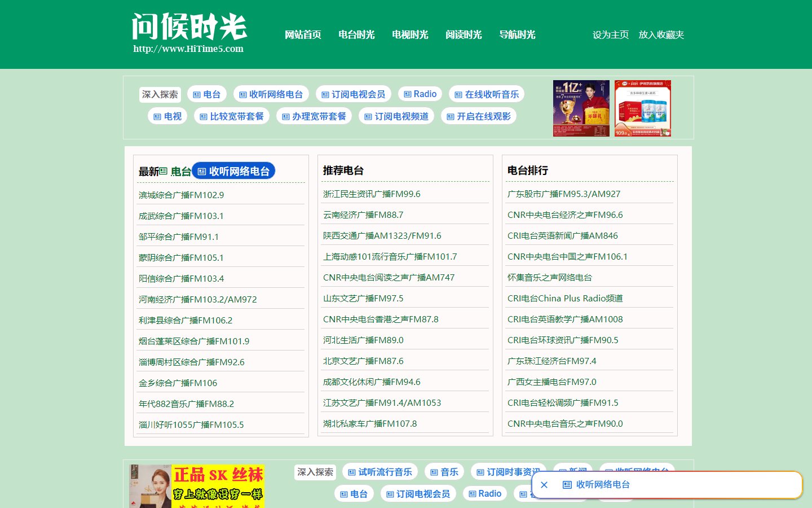Image resolution: width=812 pixels, height=508 pixels.
Task: Open 导航时光 in the top menu
Action: pyautogui.click(x=517, y=35)
